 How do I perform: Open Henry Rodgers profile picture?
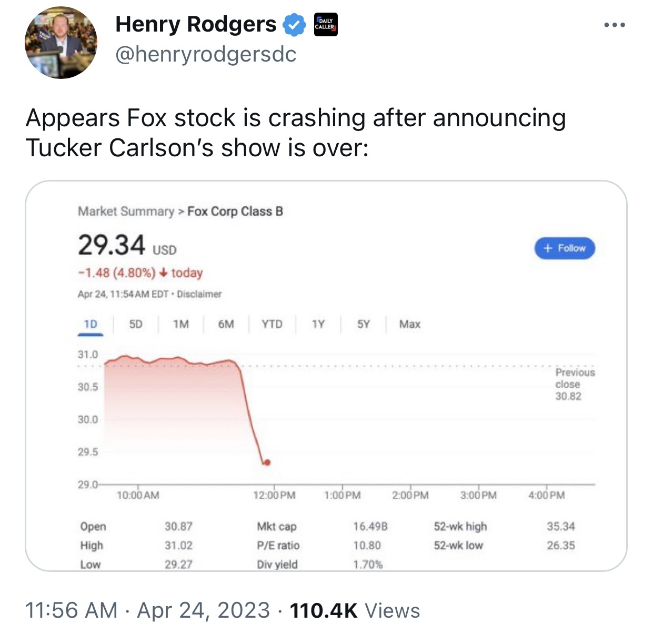click(x=61, y=43)
